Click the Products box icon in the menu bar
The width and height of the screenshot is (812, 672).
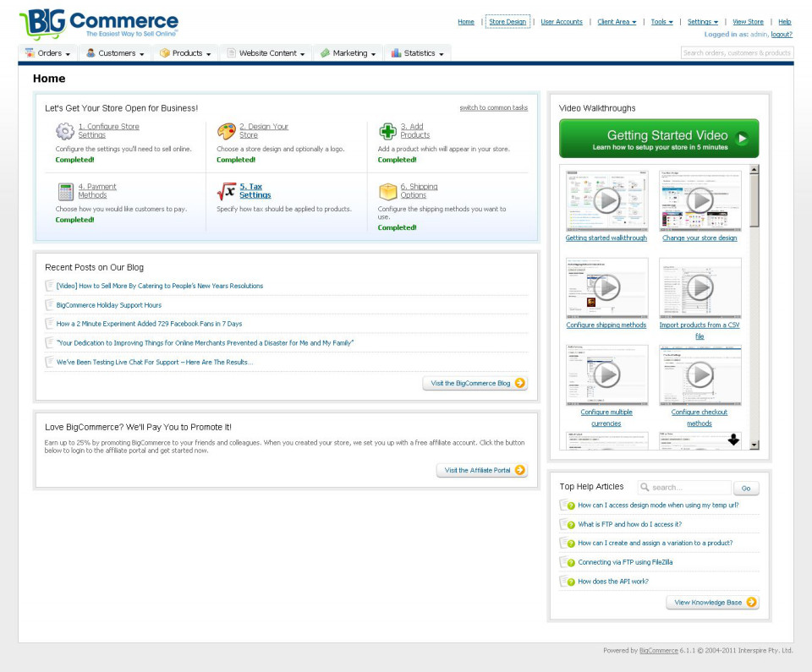[165, 52]
